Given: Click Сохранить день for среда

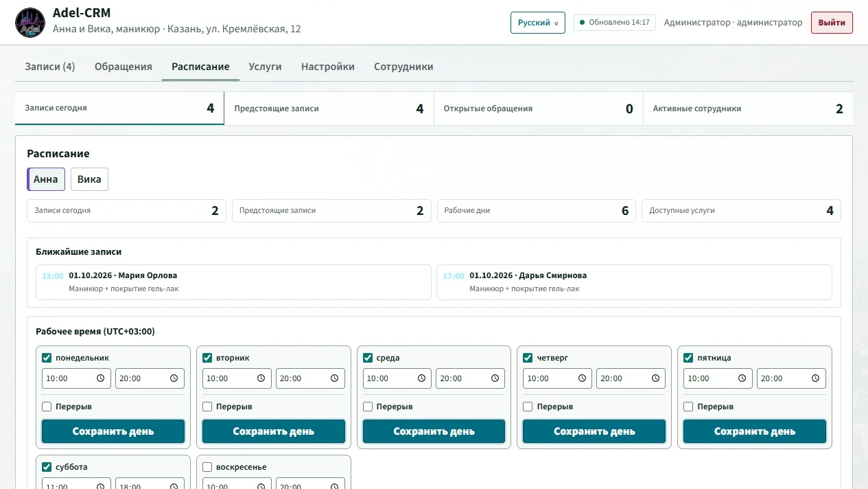Looking at the screenshot, I should (434, 431).
